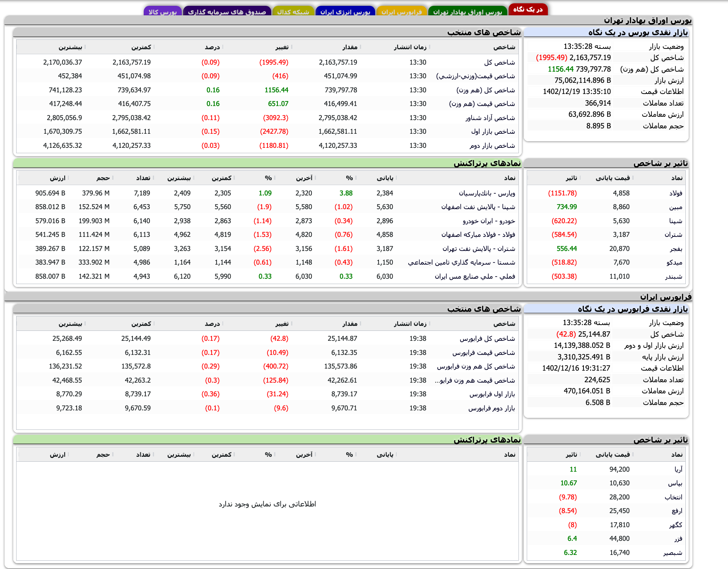728x569 pixels.
Task: Click the sort icon beside قیمت پایانی
Action: pos(633,178)
